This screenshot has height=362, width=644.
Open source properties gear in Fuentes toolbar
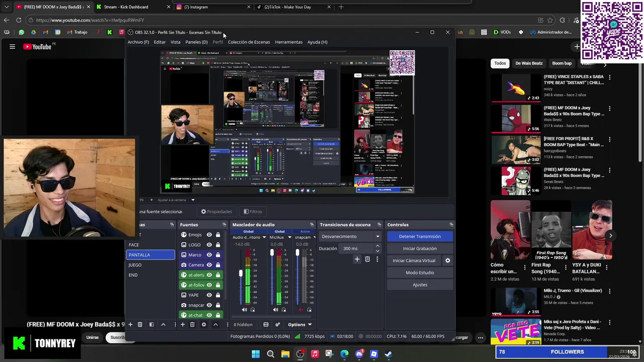(x=204, y=325)
